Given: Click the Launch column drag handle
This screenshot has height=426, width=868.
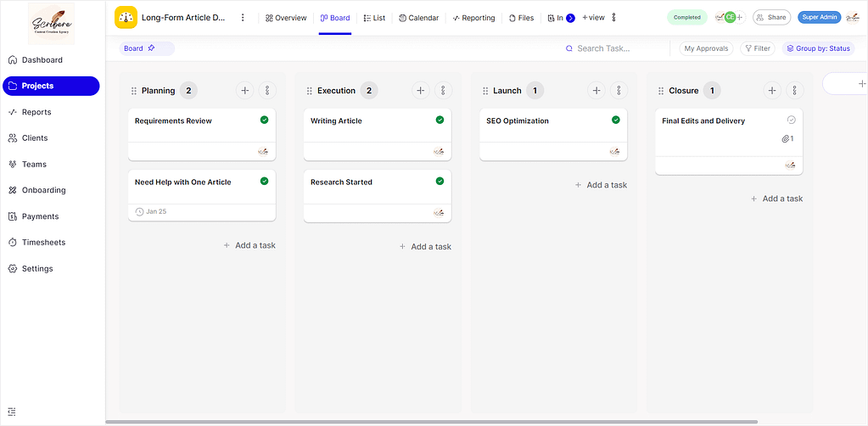Looking at the screenshot, I should (x=485, y=91).
